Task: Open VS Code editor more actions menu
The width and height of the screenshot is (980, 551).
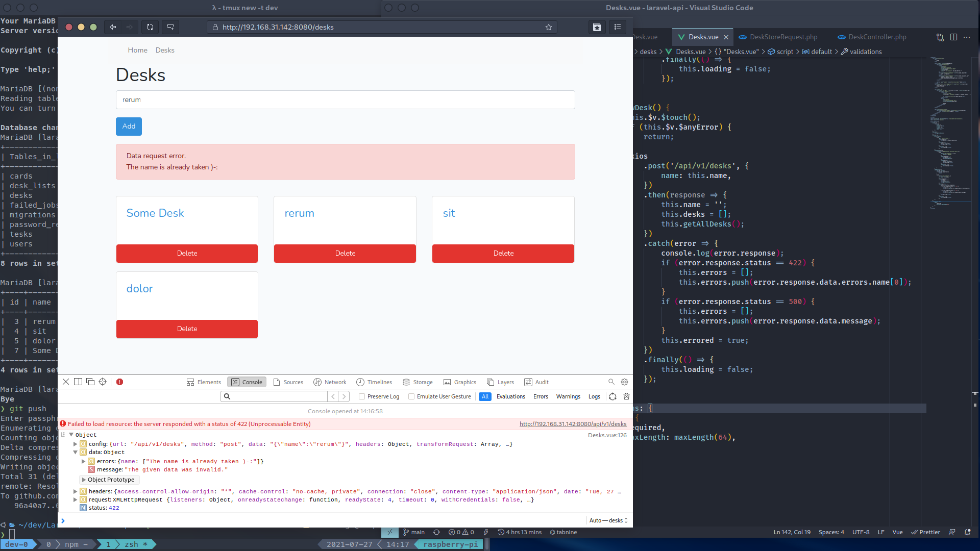Action: pos(967,37)
